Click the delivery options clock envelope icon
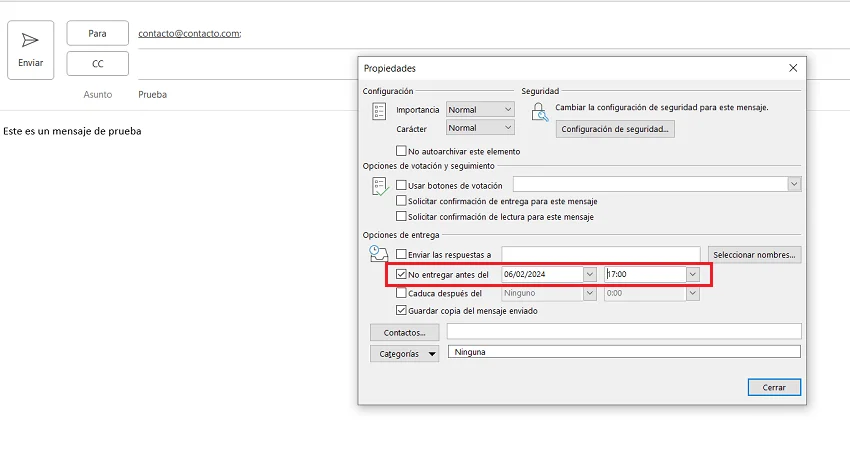850x465 pixels. coord(378,254)
